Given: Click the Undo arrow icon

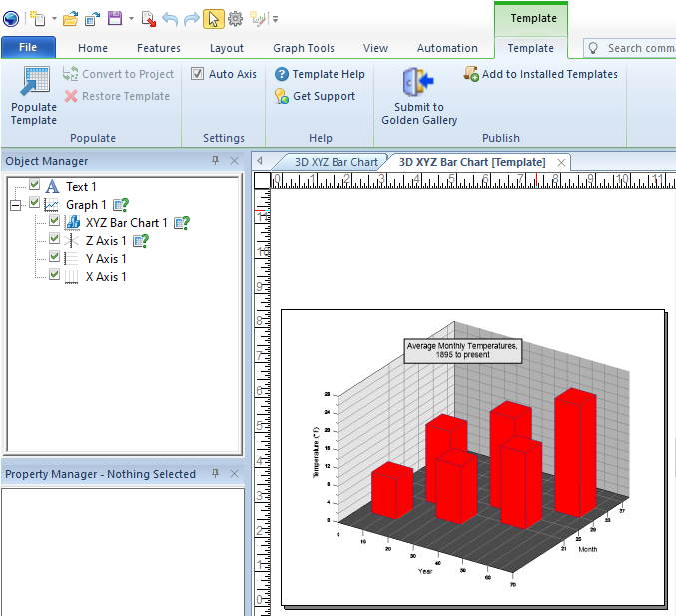Looking at the screenshot, I should click(170, 18).
